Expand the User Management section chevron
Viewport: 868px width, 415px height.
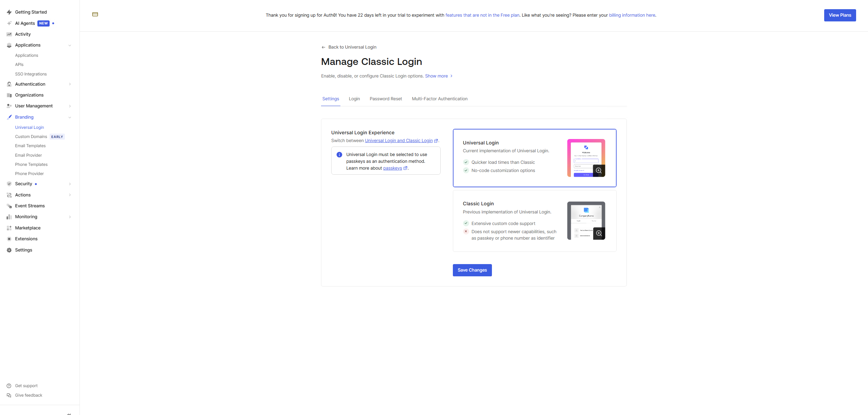pyautogui.click(x=70, y=106)
